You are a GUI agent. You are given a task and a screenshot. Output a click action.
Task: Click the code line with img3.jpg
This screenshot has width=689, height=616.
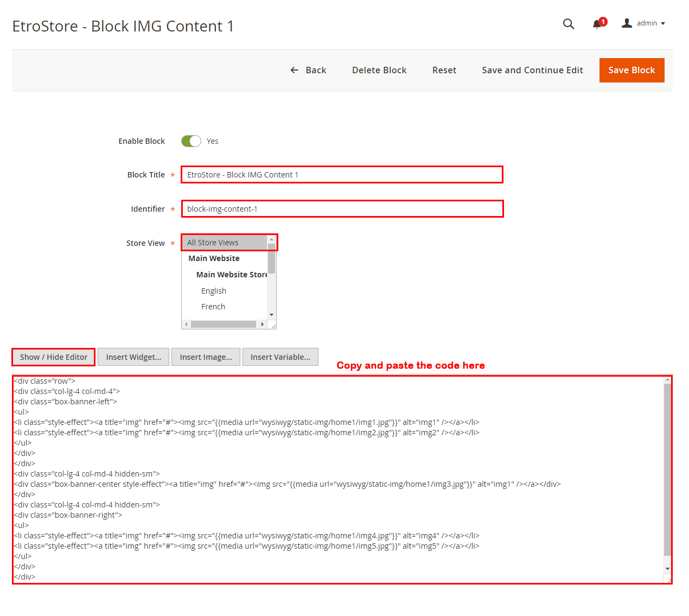point(288,484)
